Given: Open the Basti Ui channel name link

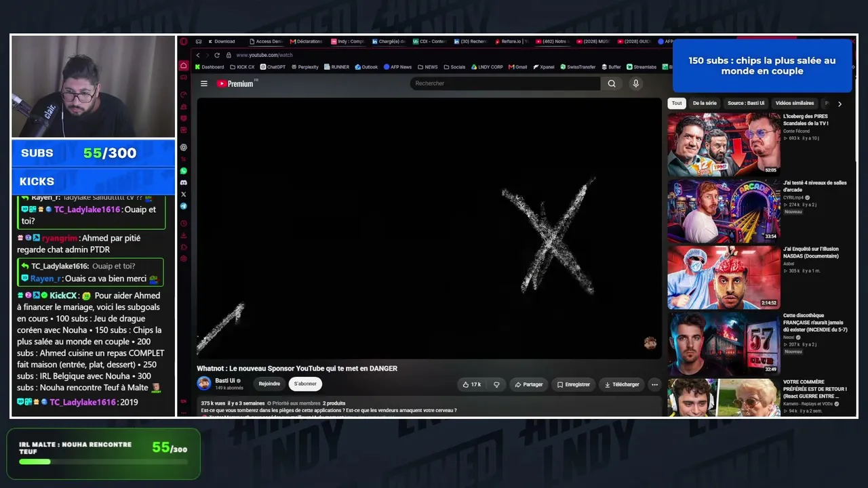Looking at the screenshot, I should click(225, 381).
